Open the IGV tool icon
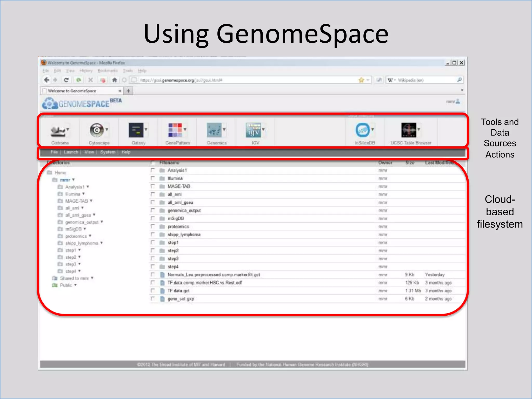The image size is (532, 399). [253, 130]
